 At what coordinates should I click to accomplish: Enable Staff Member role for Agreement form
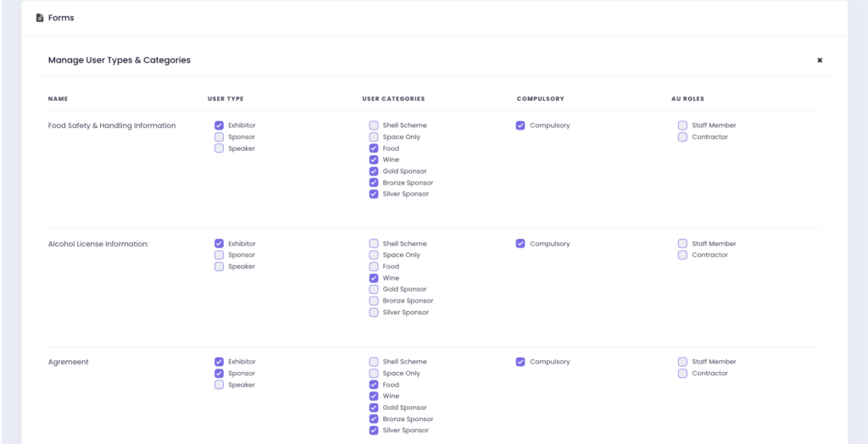pos(682,362)
